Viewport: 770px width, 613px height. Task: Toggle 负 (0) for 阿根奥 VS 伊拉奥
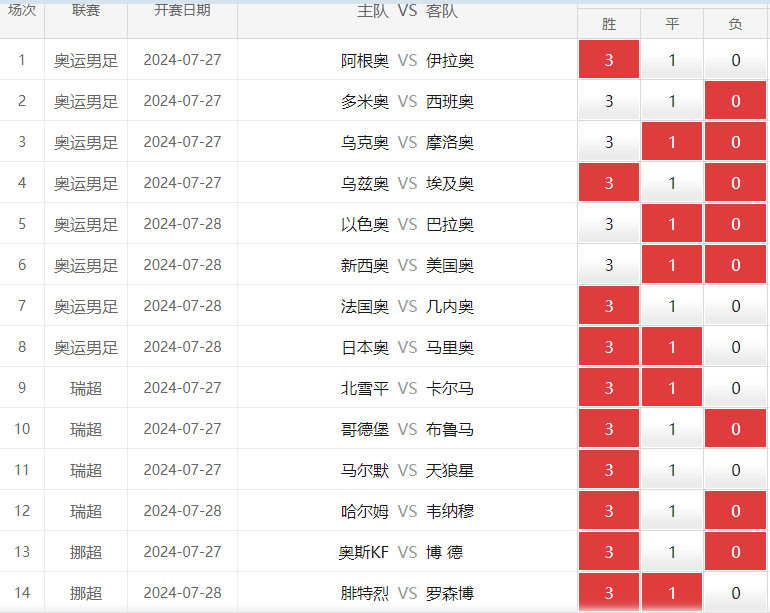coord(735,59)
